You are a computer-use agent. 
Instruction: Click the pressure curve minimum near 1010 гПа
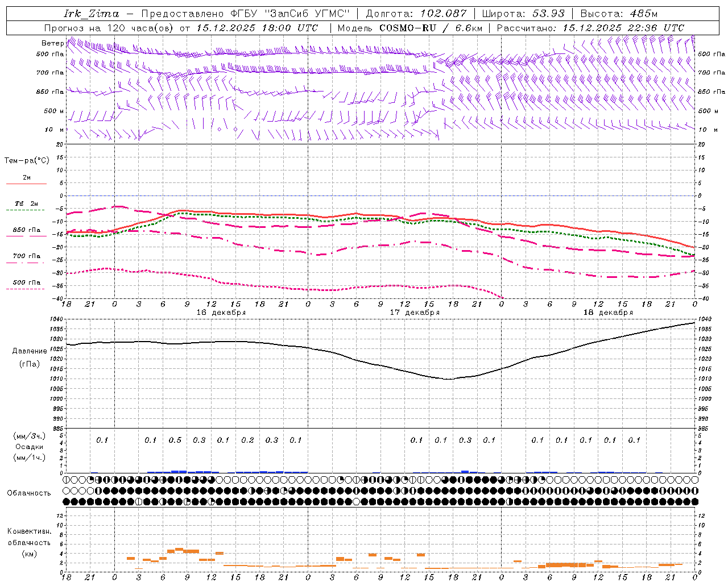pos(449,379)
